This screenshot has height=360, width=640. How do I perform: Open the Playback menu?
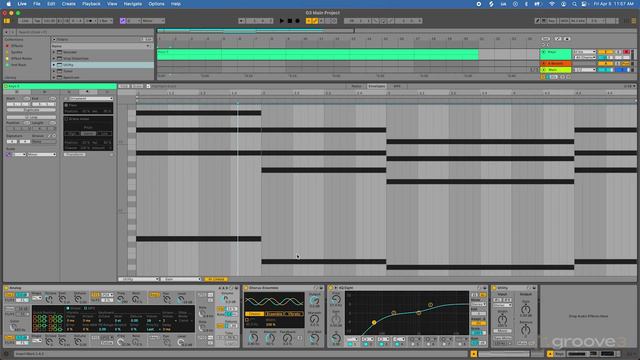(x=91, y=4)
